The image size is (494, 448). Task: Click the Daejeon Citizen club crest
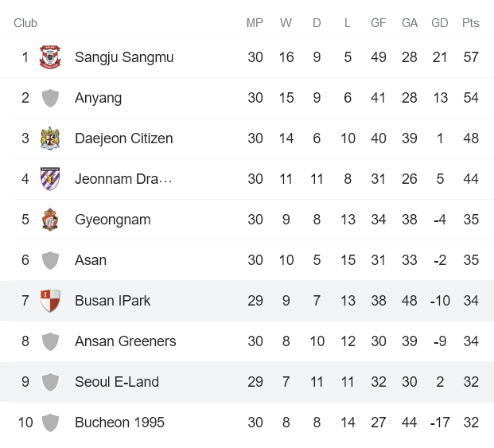point(50,138)
